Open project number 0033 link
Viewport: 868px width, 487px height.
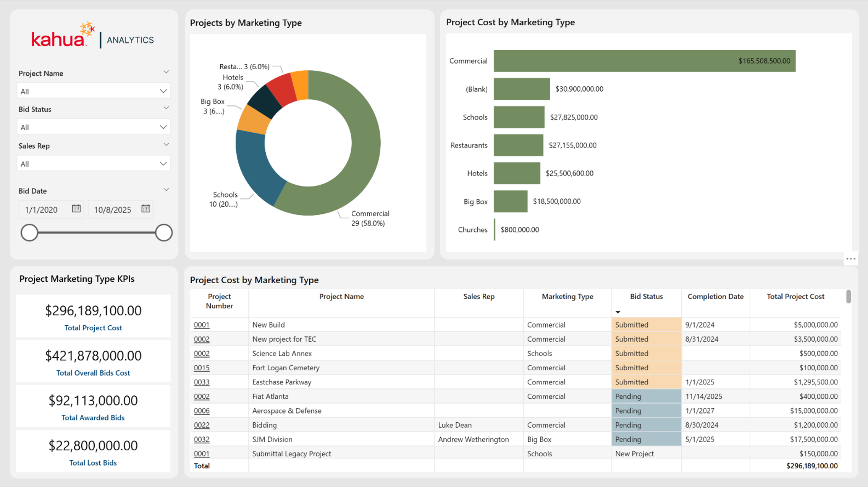click(202, 382)
